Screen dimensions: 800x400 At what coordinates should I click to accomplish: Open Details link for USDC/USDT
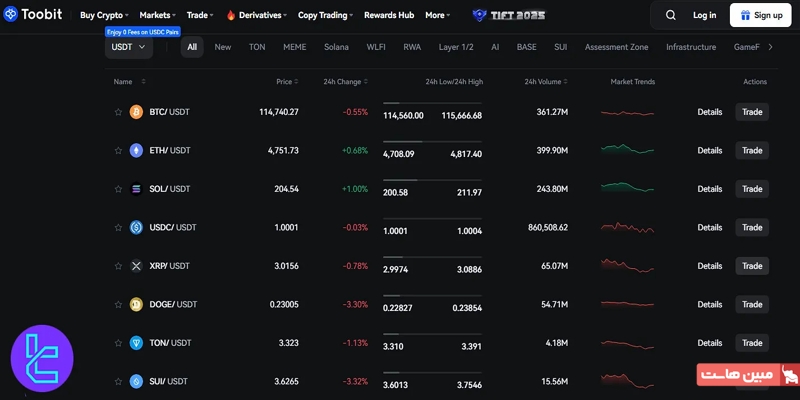709,227
